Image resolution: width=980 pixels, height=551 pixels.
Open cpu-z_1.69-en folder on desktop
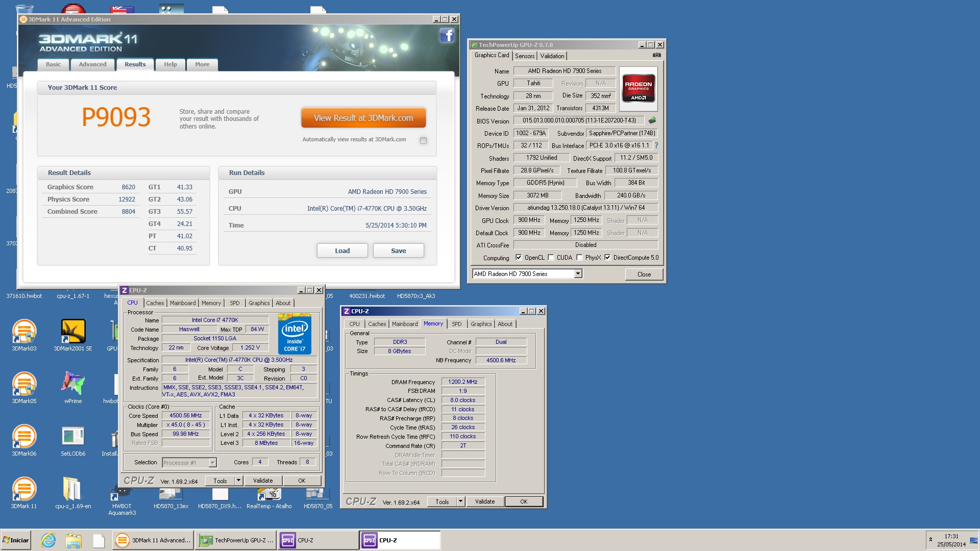[73, 492]
